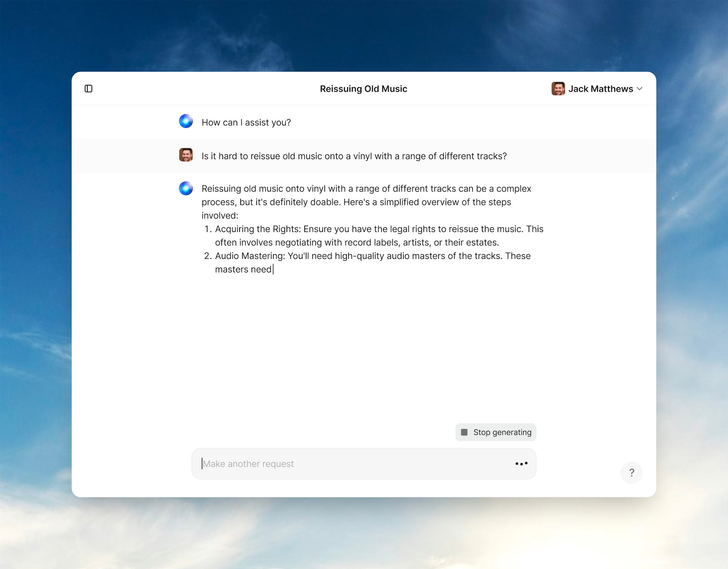
Task: Click the highlighted user message row background
Action: (x=582, y=156)
